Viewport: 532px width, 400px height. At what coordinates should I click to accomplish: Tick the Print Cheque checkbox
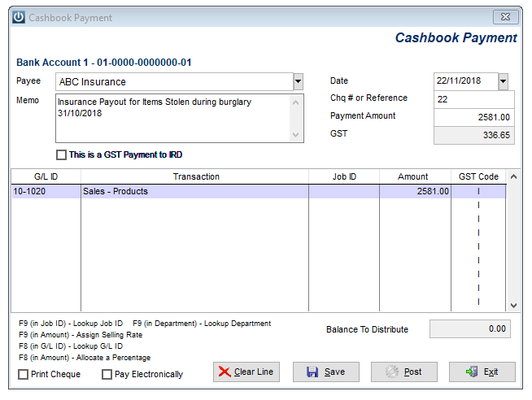pos(23,374)
